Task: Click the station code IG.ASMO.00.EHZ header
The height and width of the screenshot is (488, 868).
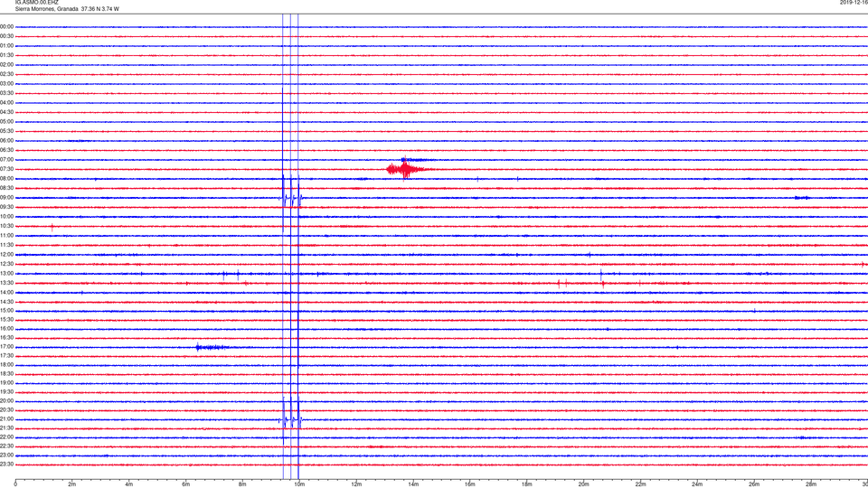Action: click(36, 3)
